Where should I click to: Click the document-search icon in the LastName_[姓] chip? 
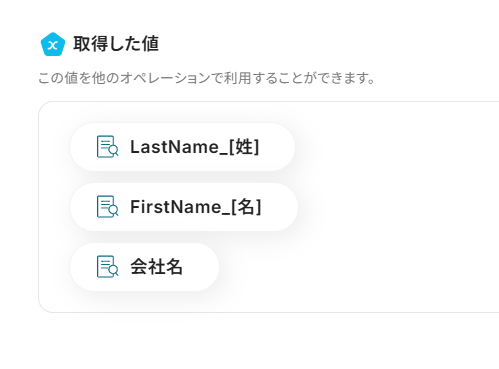(x=107, y=146)
